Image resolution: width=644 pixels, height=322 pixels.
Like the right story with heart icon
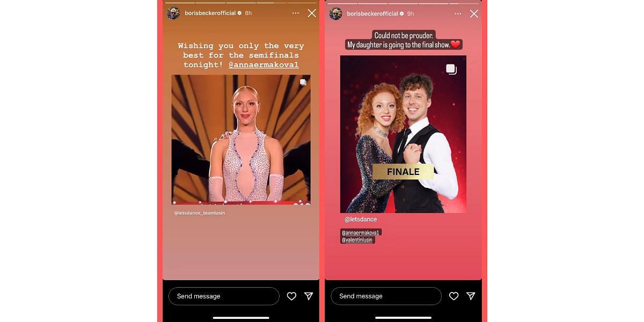[x=453, y=296]
